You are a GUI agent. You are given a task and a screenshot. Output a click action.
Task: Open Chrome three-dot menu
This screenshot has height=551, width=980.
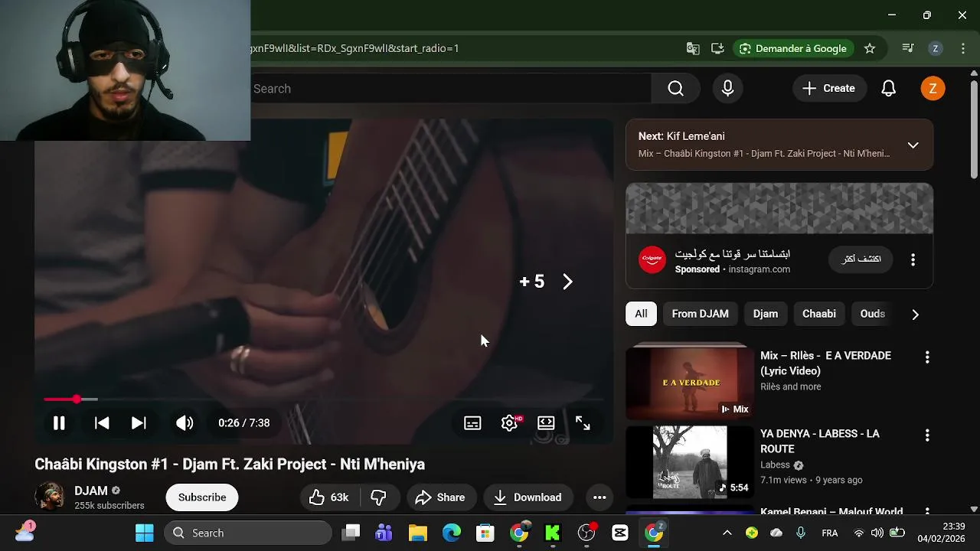963,48
